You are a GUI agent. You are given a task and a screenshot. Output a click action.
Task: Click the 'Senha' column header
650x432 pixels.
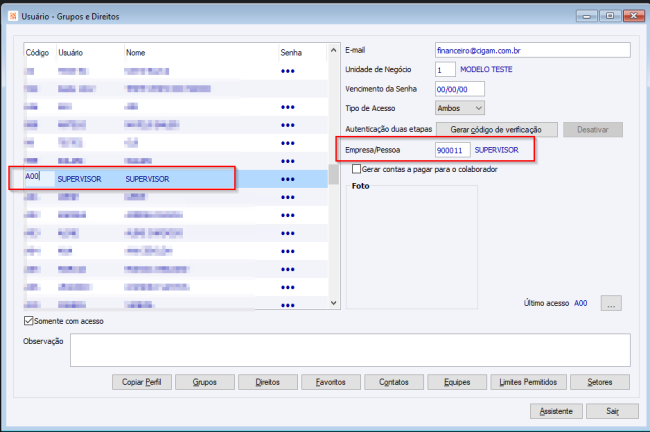[x=291, y=53]
